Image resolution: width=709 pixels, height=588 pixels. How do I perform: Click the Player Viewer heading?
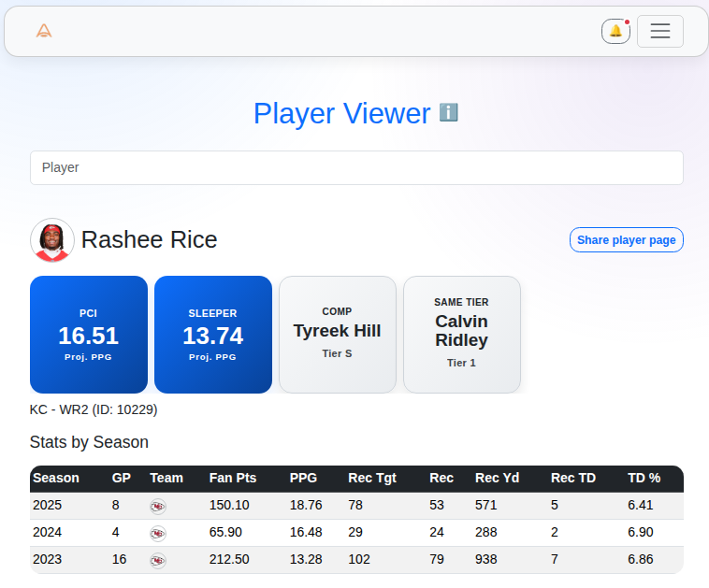tap(341, 113)
